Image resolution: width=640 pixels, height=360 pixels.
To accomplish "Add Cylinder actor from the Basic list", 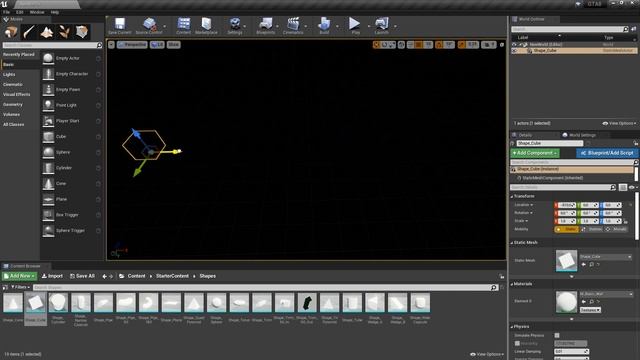I will pyautogui.click(x=71, y=168).
